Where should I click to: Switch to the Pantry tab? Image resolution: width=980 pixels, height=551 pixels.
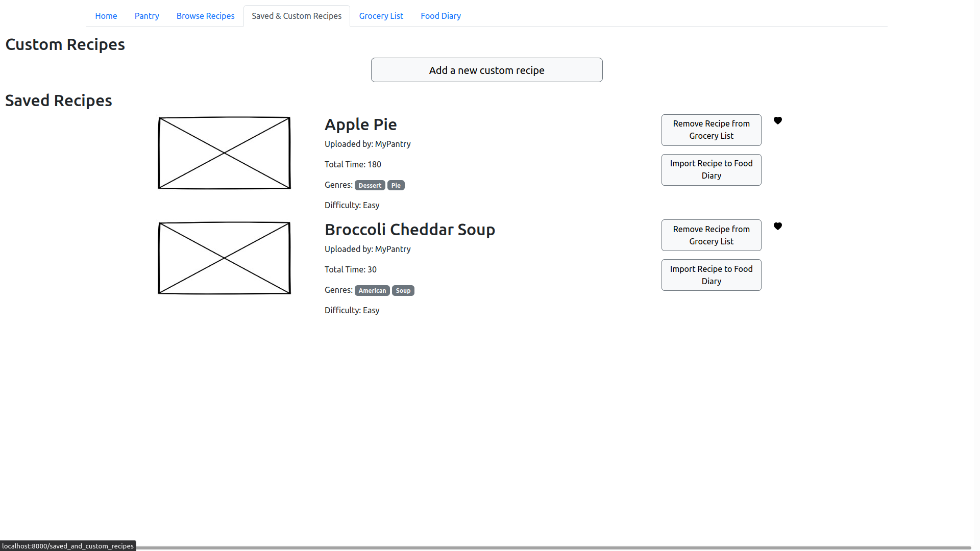[146, 16]
